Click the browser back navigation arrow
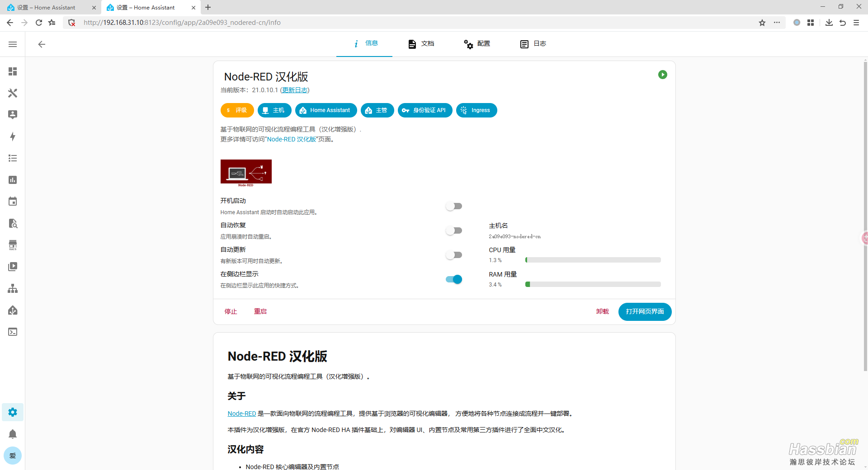Screen dimensions: 868x470 click(10, 23)
